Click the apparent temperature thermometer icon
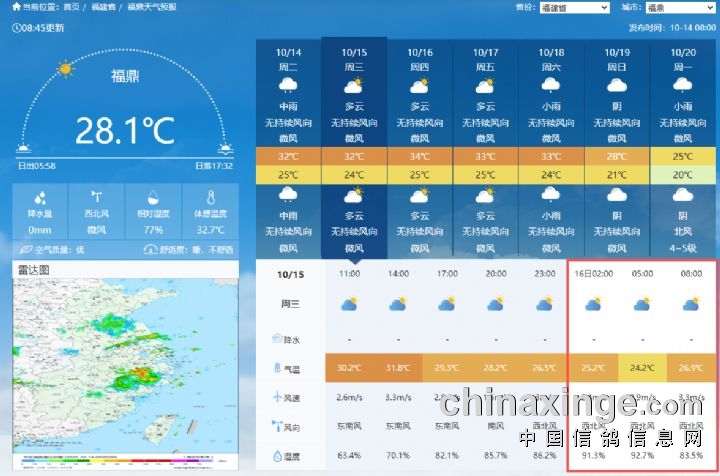This screenshot has width=720, height=476. click(x=211, y=198)
